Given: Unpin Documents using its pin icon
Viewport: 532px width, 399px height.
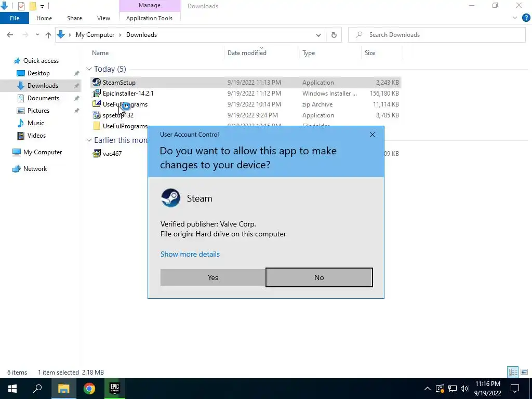Looking at the screenshot, I should click(77, 98).
